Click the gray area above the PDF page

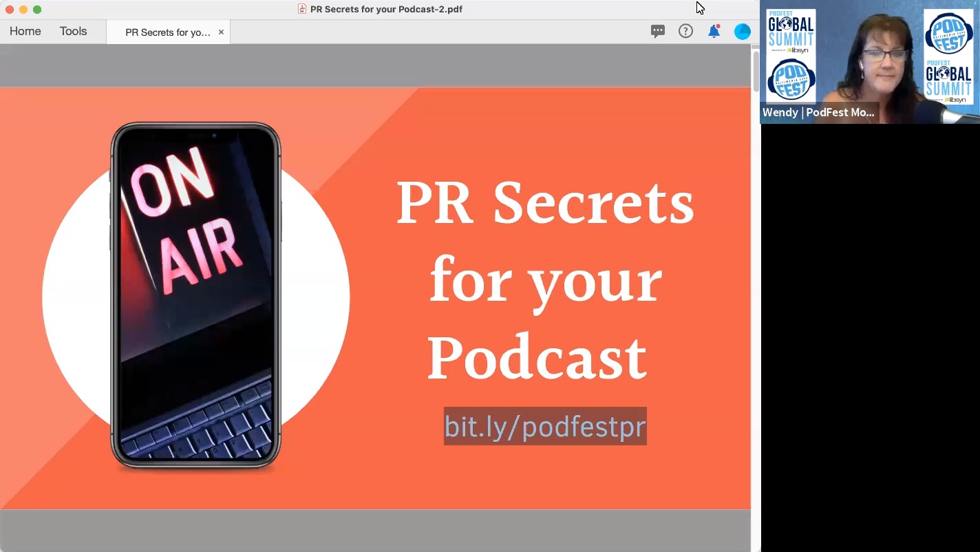(375, 67)
